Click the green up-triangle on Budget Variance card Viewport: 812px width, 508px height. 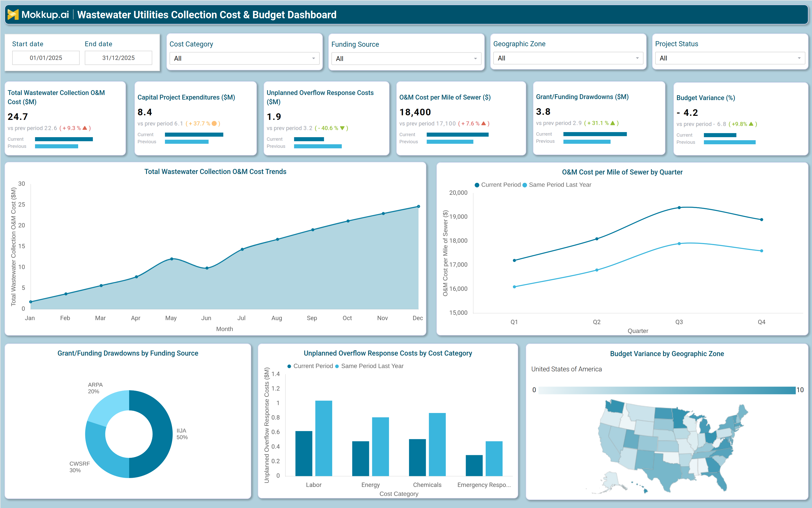click(x=751, y=124)
